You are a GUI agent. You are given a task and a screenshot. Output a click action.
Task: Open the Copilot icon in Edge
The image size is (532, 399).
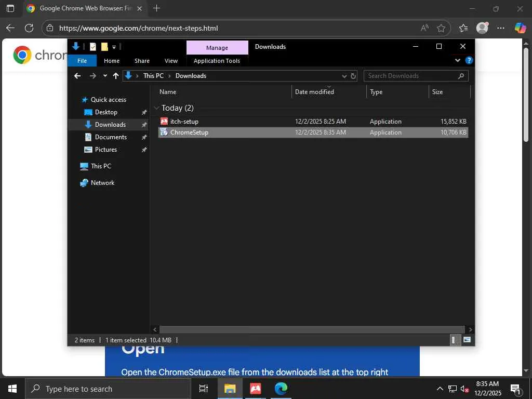tap(520, 28)
